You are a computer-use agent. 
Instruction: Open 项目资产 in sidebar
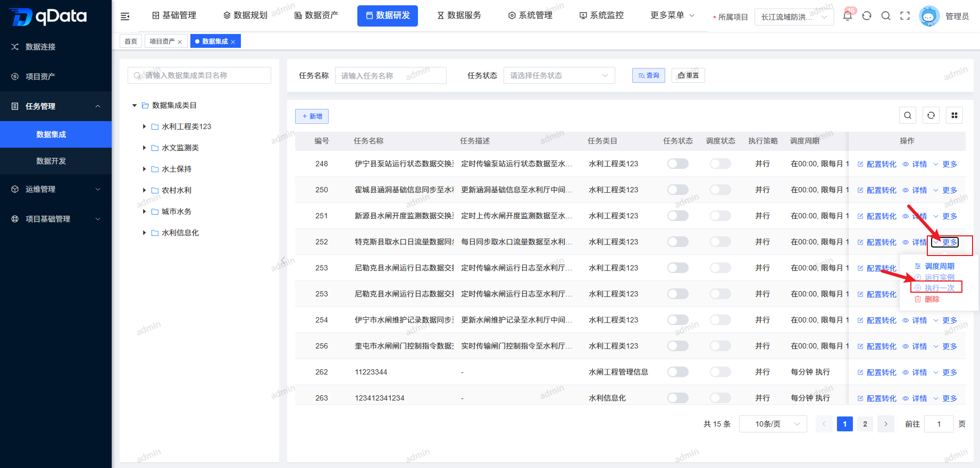point(56,76)
